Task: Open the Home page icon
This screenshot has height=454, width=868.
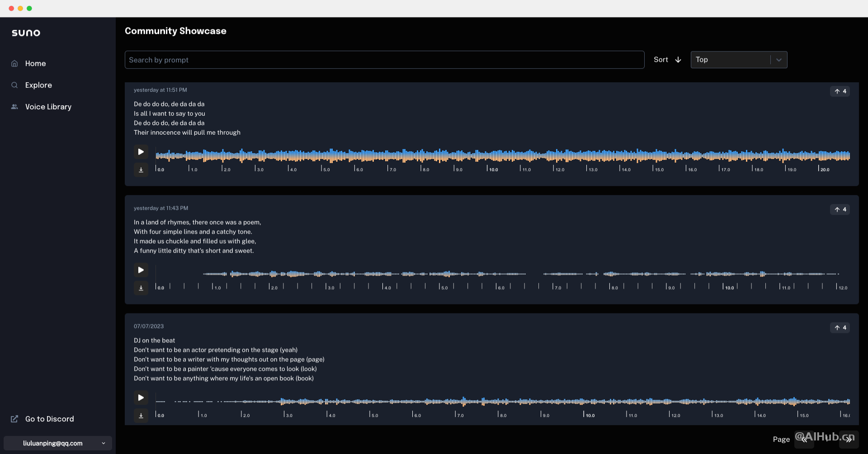Action: [x=14, y=64]
